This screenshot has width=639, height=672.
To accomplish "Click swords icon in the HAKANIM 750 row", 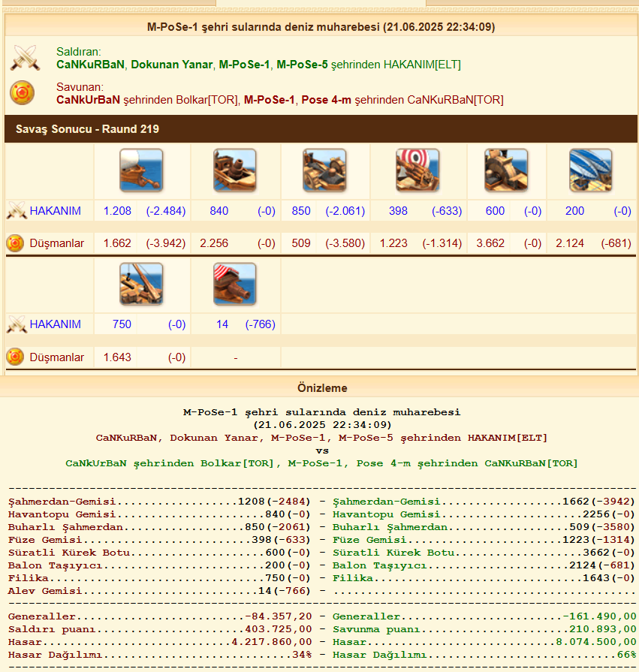I will (x=17, y=324).
